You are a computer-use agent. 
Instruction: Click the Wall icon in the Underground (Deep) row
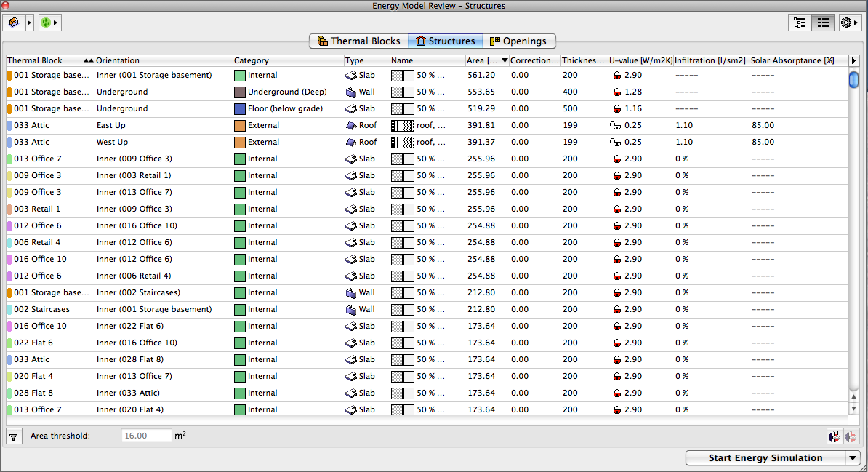coord(351,92)
